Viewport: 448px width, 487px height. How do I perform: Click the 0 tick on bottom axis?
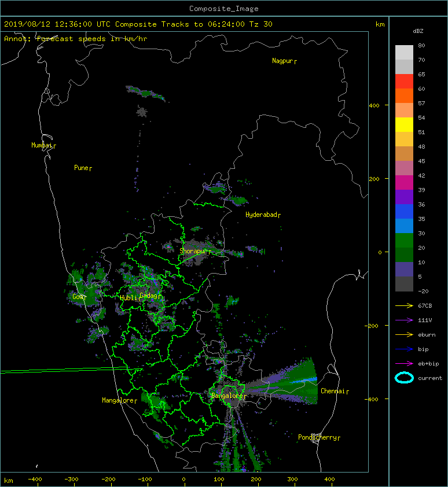[183, 479]
